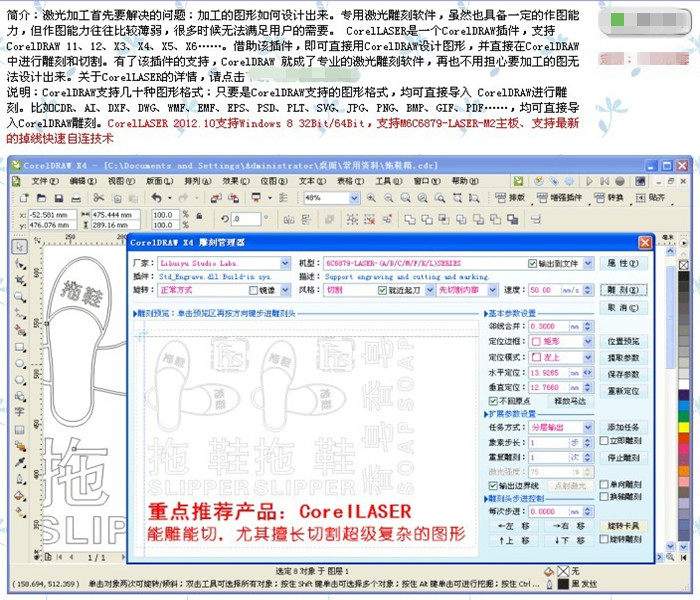This screenshot has height=600, width=700.
Task: Open the 编辑(E) menu
Action: [83, 181]
